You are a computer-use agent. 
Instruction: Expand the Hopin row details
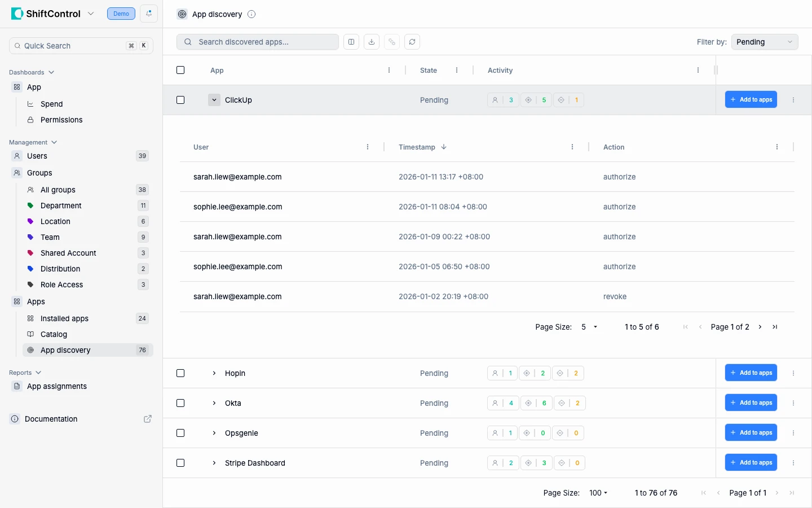tap(214, 373)
